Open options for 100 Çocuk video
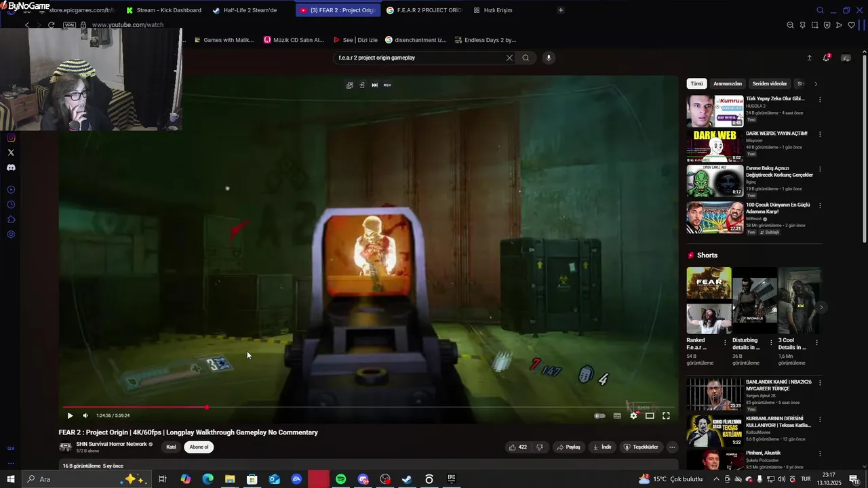Image resolution: width=868 pixels, height=488 pixels. click(820, 205)
